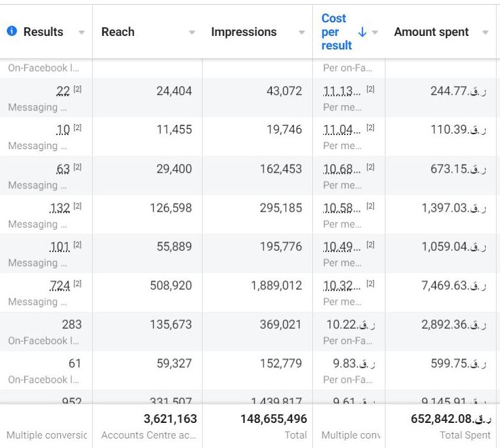This screenshot has width=500, height=448.
Task: Click the 63 messaging results value
Action: pyautogui.click(x=63, y=169)
